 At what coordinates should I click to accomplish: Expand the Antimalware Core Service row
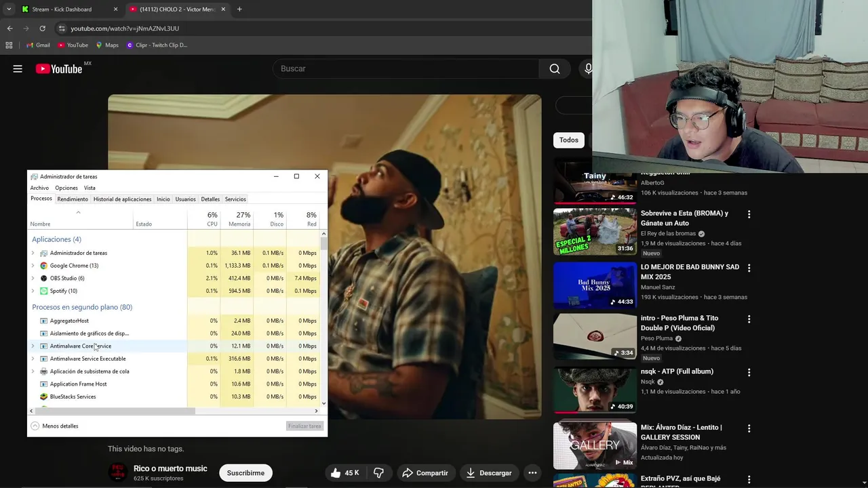click(x=33, y=346)
